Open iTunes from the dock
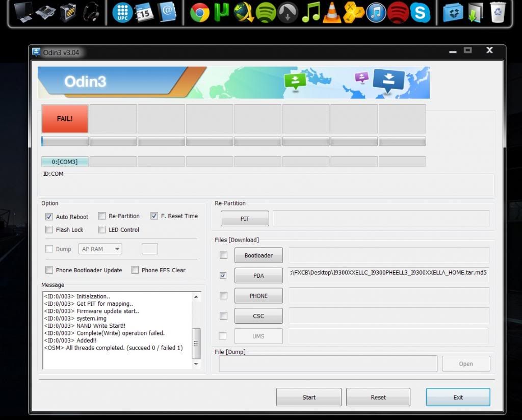Viewport: 522px width, 420px height. (376, 13)
